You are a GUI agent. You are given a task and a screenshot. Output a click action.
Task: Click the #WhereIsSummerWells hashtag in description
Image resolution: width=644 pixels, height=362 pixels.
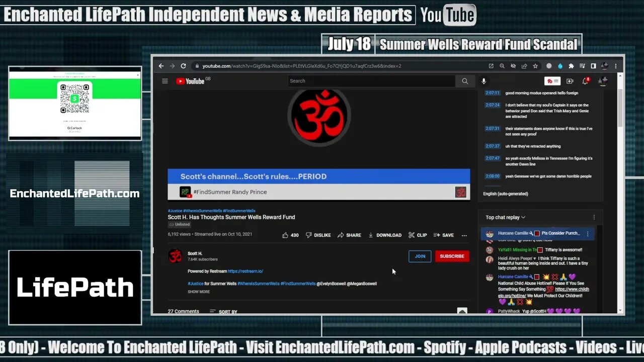(x=258, y=284)
